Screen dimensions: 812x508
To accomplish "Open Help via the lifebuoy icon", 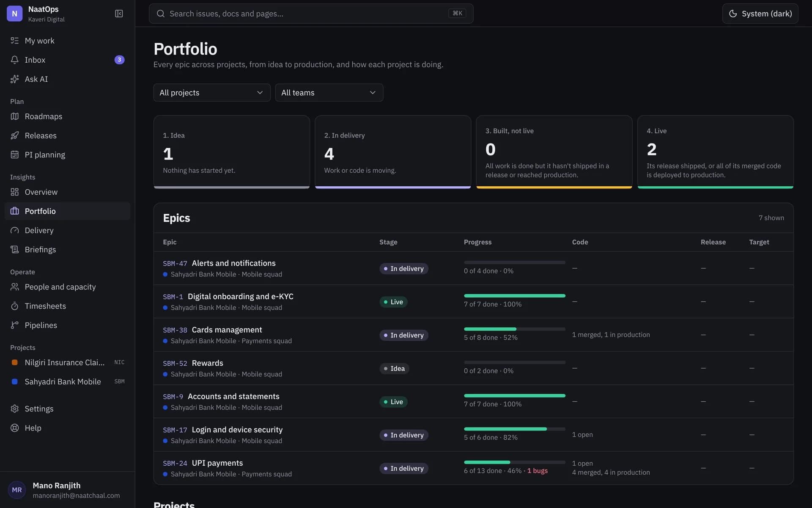I will [14, 428].
